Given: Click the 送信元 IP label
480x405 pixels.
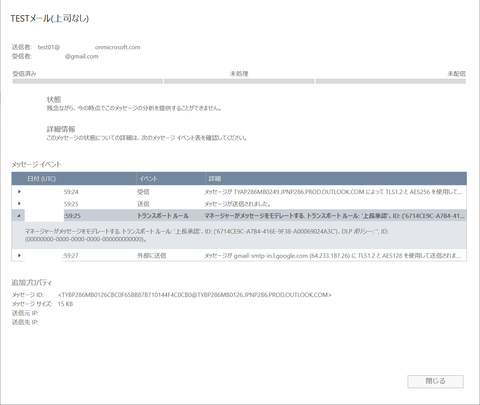Looking at the screenshot, I should [x=25, y=313].
